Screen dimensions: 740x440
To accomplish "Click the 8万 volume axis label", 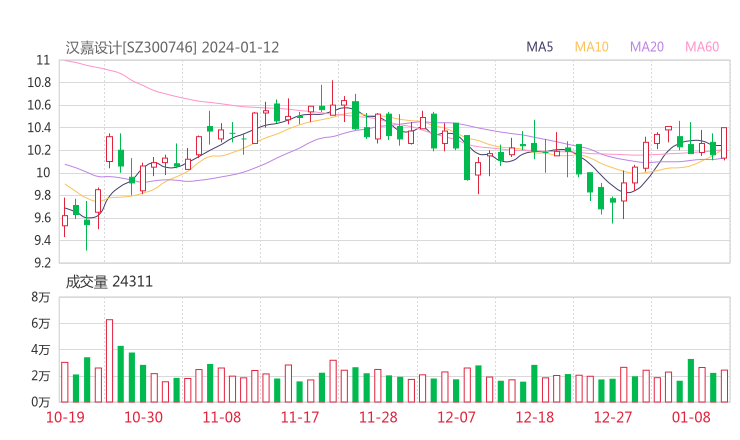I will [41, 297].
